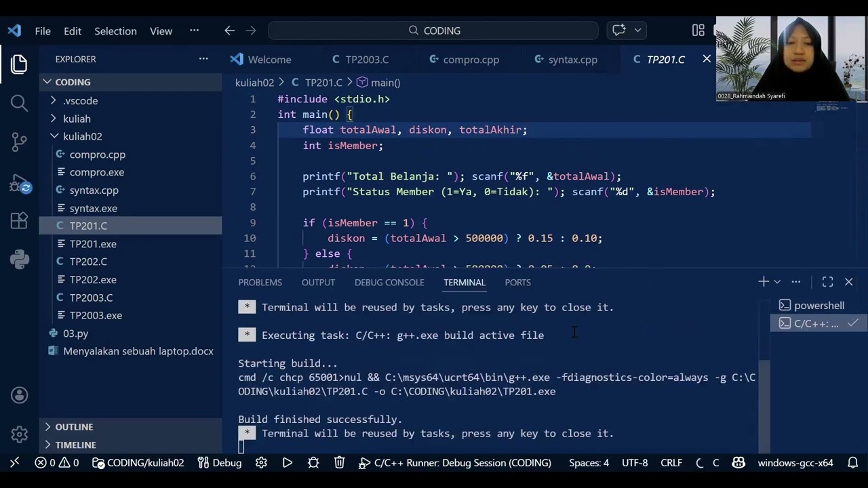
Task: Open the OUTPUT panel tab
Action: [318, 282]
